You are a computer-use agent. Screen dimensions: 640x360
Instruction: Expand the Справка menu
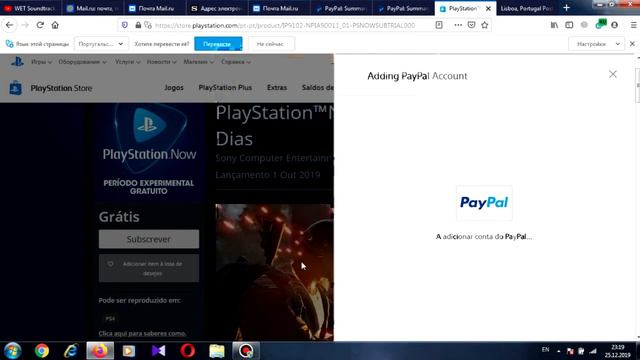(x=236, y=62)
